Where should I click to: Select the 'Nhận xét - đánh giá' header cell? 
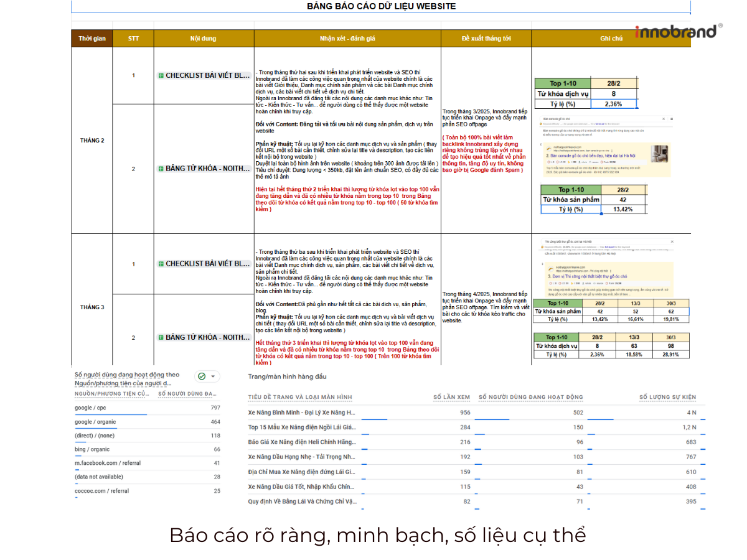tap(347, 39)
